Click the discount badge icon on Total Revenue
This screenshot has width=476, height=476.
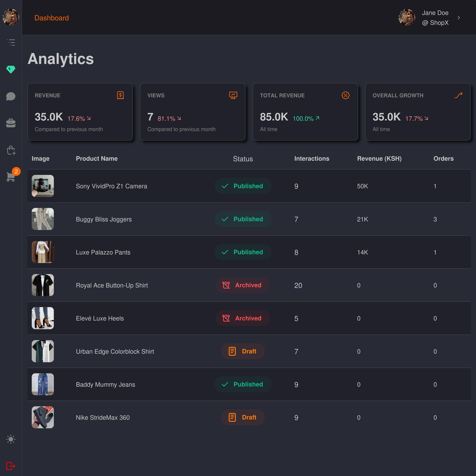pyautogui.click(x=345, y=95)
